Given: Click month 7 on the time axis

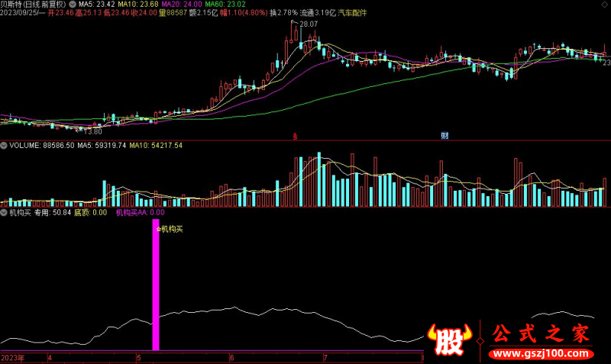Looking at the screenshot, I should pos(325,357).
